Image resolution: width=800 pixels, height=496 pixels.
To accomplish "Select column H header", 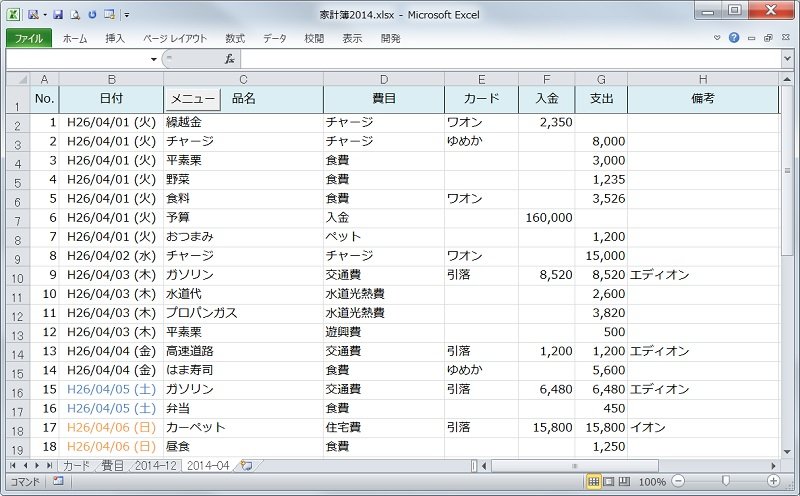I will [703, 79].
